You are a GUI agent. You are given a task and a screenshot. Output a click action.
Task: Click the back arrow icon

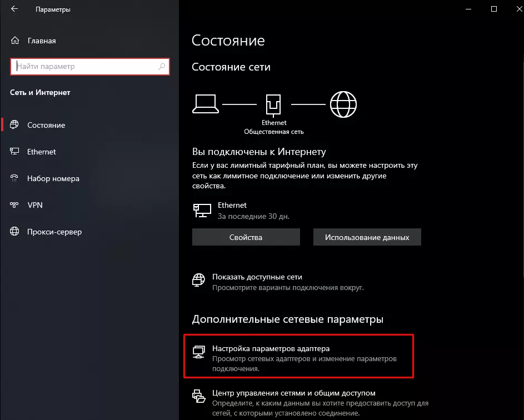coord(14,9)
